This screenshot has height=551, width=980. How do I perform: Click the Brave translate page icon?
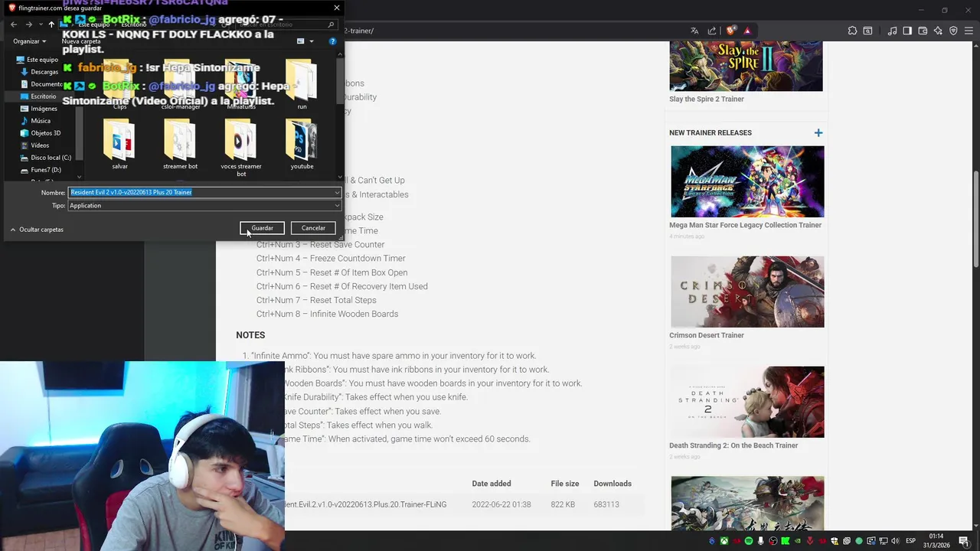tap(694, 31)
